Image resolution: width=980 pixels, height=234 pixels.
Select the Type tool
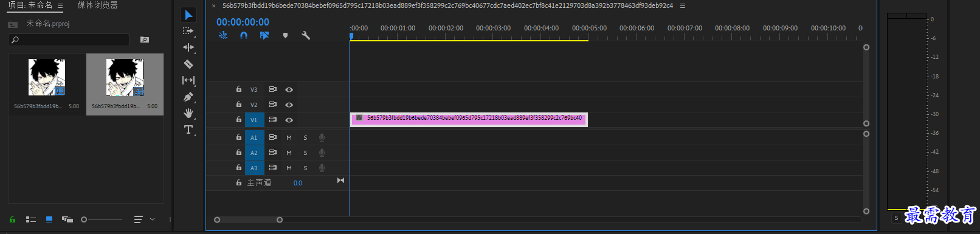[x=188, y=129]
